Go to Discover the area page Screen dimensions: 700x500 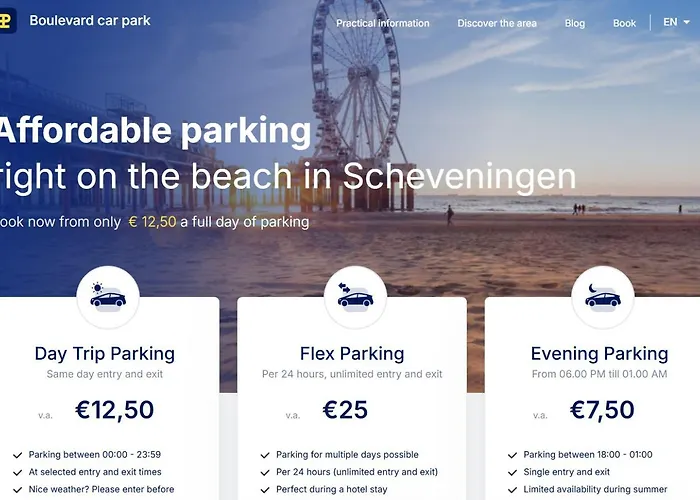pos(497,23)
